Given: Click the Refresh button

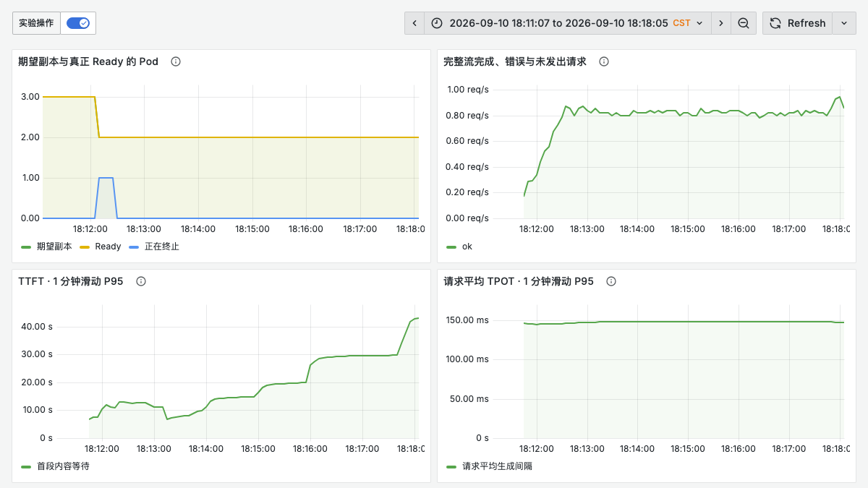Looking at the screenshot, I should pyautogui.click(x=798, y=23).
